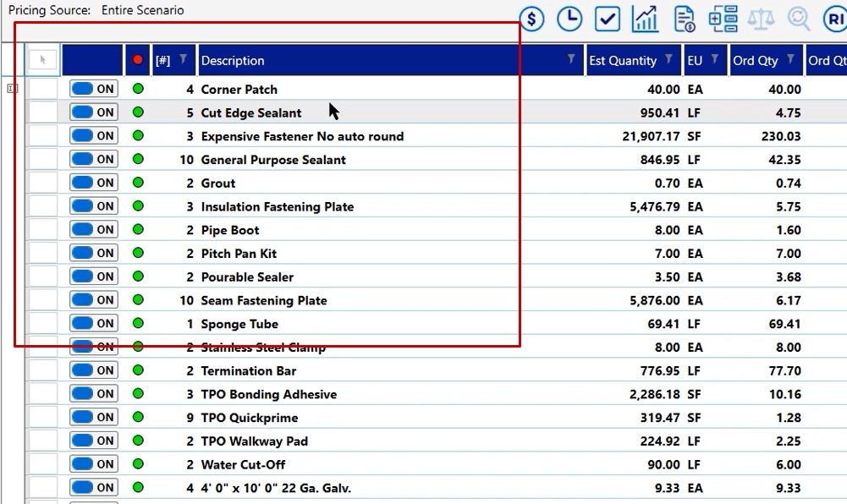The image size is (847, 504).
Task: Open the Description column filter dropdown
Action: pos(571,59)
